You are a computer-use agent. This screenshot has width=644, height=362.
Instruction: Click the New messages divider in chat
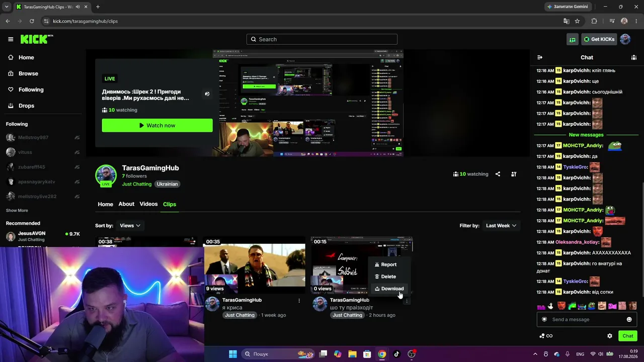(x=586, y=135)
